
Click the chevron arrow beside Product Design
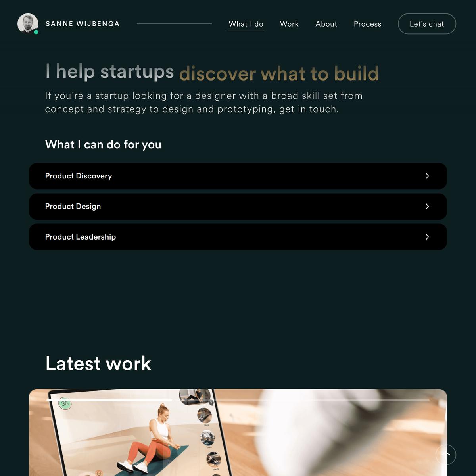pyautogui.click(x=427, y=206)
